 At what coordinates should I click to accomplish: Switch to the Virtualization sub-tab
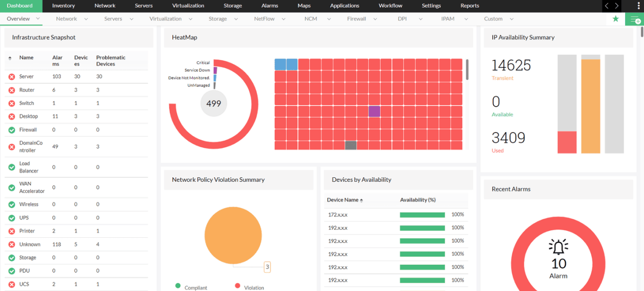tap(165, 19)
